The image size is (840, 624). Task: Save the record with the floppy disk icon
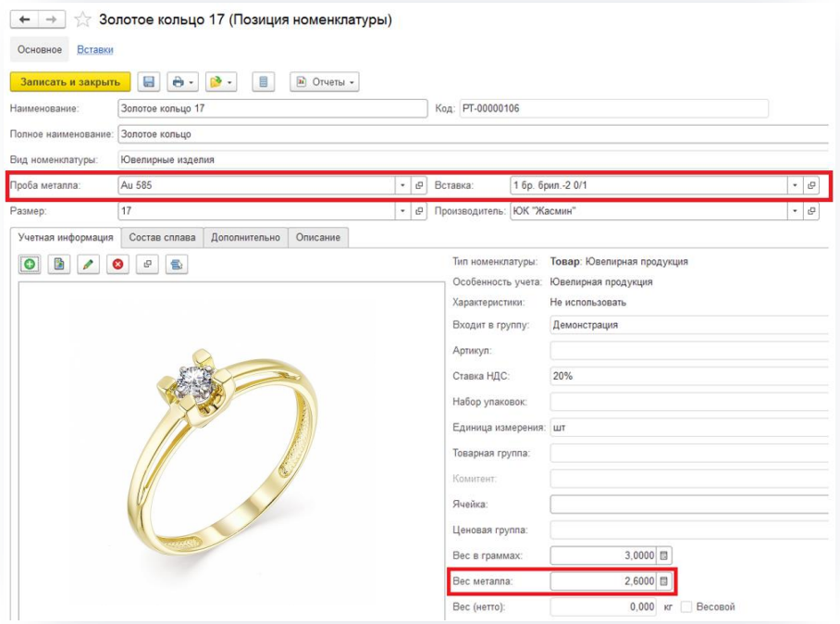(149, 82)
